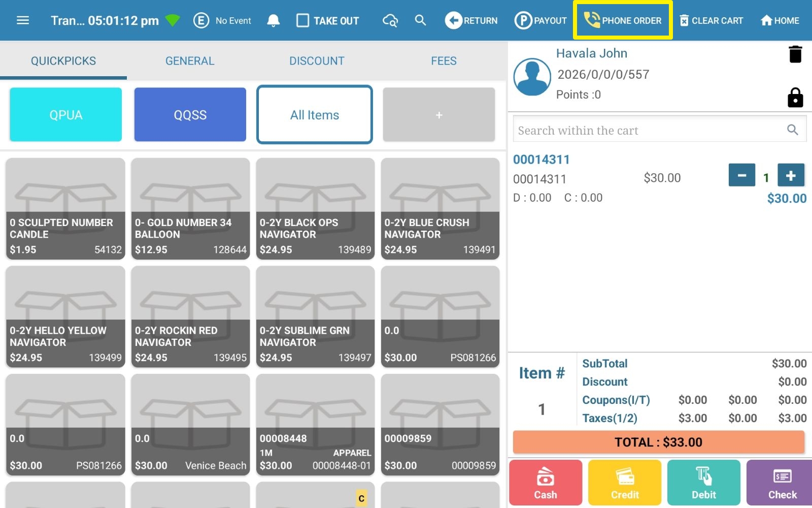Open Coupons(I/T) details
The image size is (812, 508).
click(x=694, y=400)
